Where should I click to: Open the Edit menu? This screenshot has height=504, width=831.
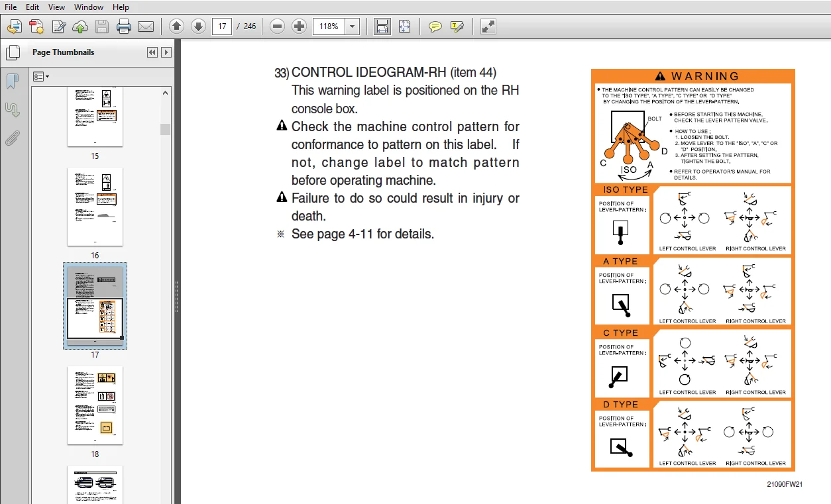32,7
